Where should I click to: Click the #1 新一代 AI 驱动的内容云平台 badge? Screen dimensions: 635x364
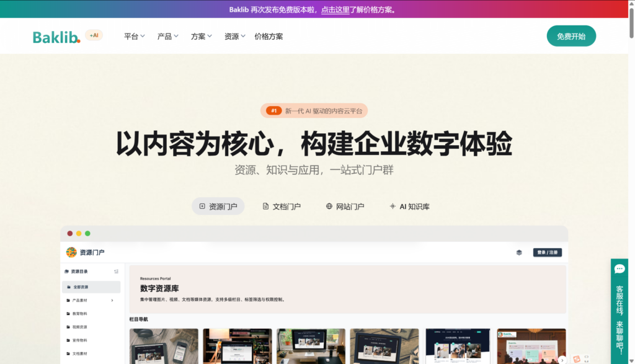click(x=314, y=110)
